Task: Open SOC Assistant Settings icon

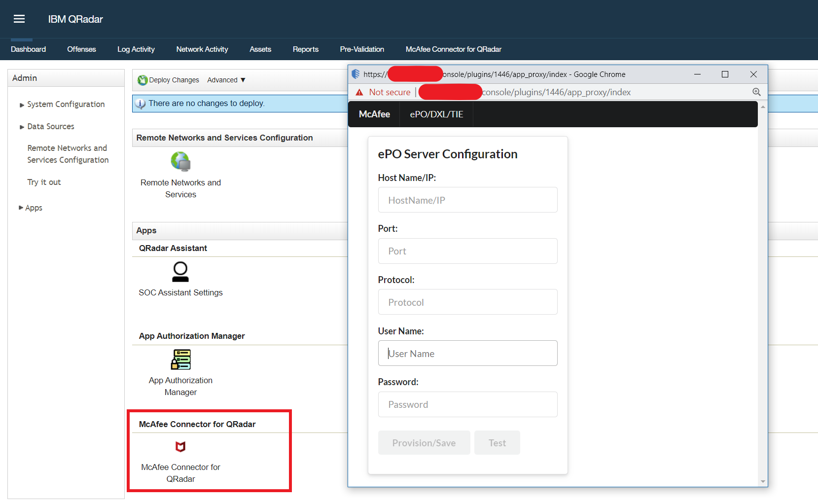Action: tap(180, 272)
